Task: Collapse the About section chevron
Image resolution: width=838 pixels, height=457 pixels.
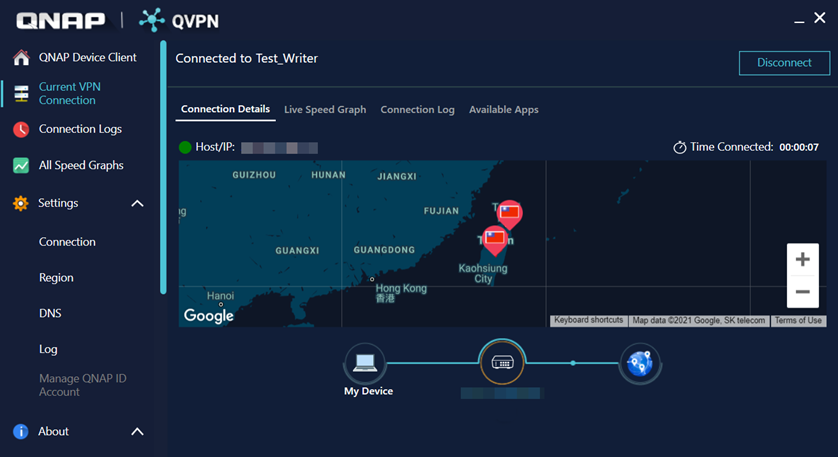Action: click(x=137, y=431)
